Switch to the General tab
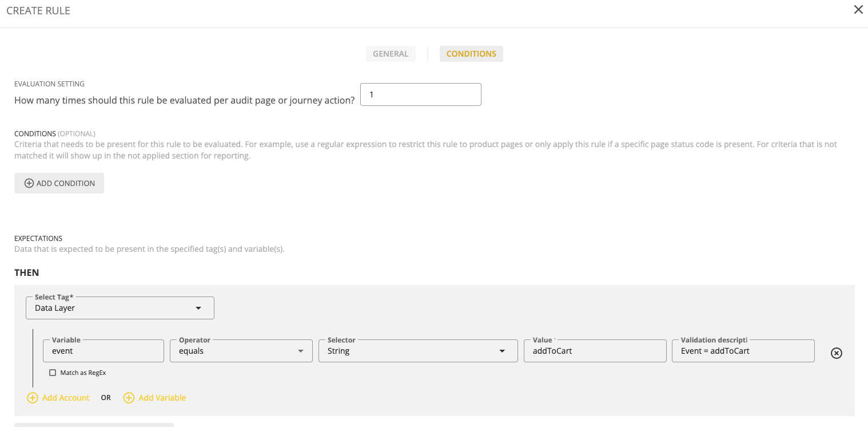Image resolution: width=868 pixels, height=427 pixels. click(x=391, y=54)
